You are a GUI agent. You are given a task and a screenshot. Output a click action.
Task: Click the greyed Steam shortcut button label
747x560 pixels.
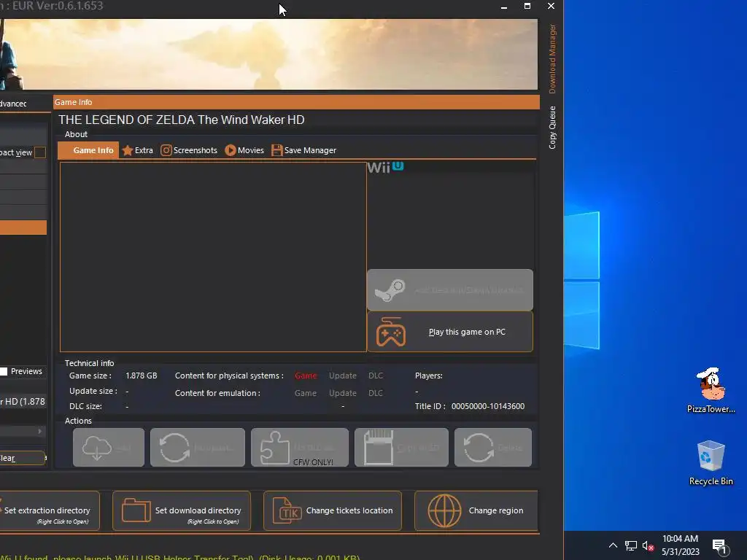(x=469, y=290)
